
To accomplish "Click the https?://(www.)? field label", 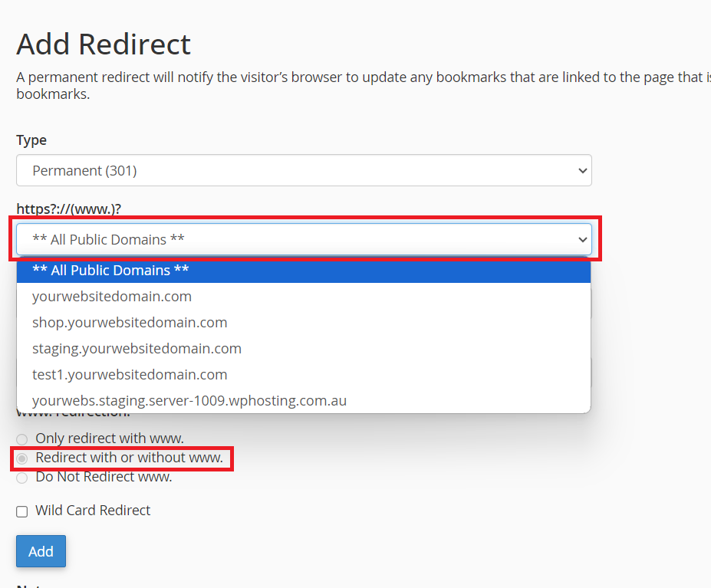I will point(69,209).
